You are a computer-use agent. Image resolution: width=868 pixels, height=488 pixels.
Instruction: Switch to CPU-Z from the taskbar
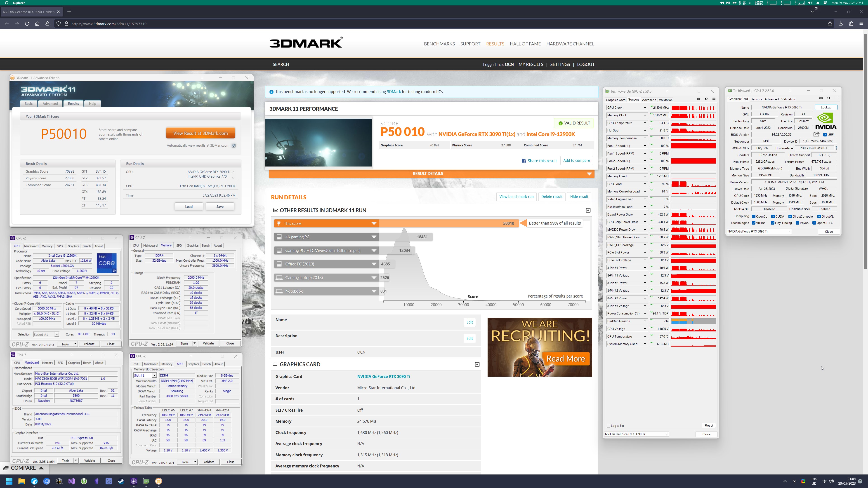click(134, 481)
